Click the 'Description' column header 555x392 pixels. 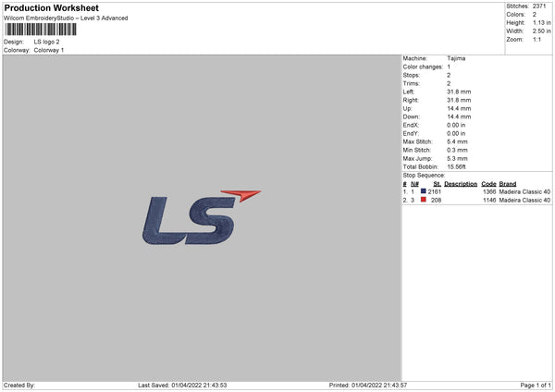[461, 184]
